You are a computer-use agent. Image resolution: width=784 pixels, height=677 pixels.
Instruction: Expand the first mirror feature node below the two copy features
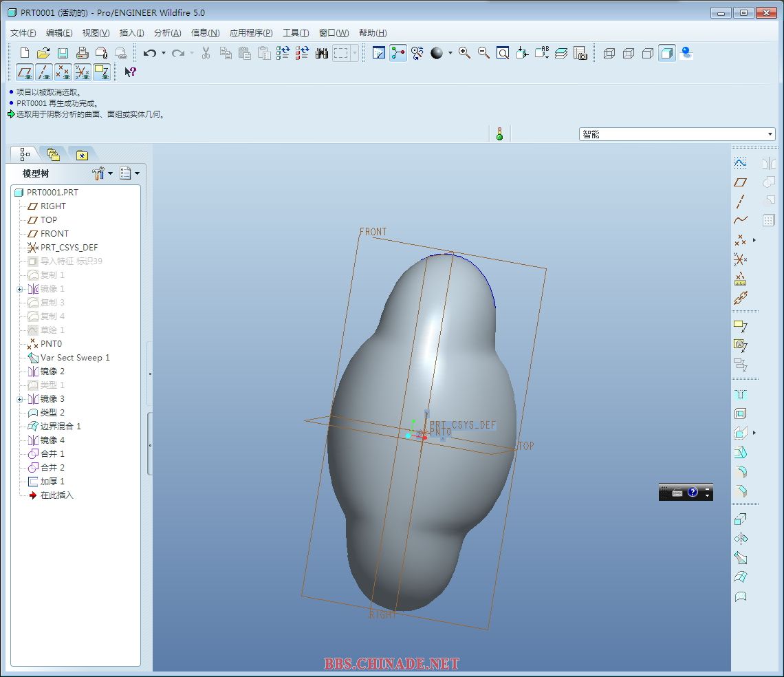[20, 289]
